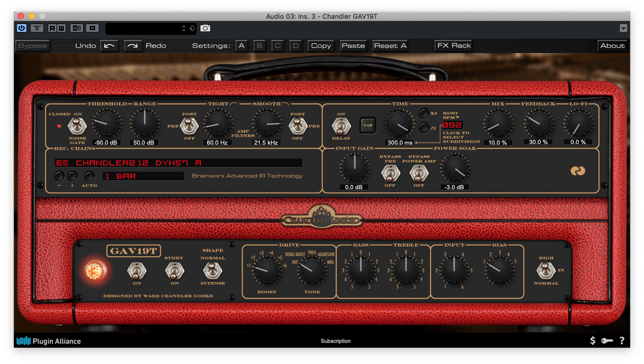Viewport: 644px width, 364px height.
Task: Select settings slot A
Action: pos(241,46)
